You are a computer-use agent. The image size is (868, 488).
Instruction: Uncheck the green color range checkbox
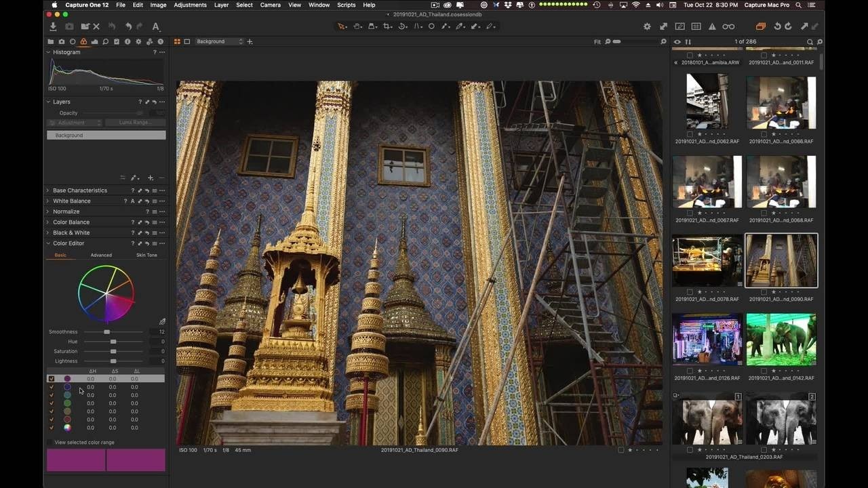tap(51, 403)
